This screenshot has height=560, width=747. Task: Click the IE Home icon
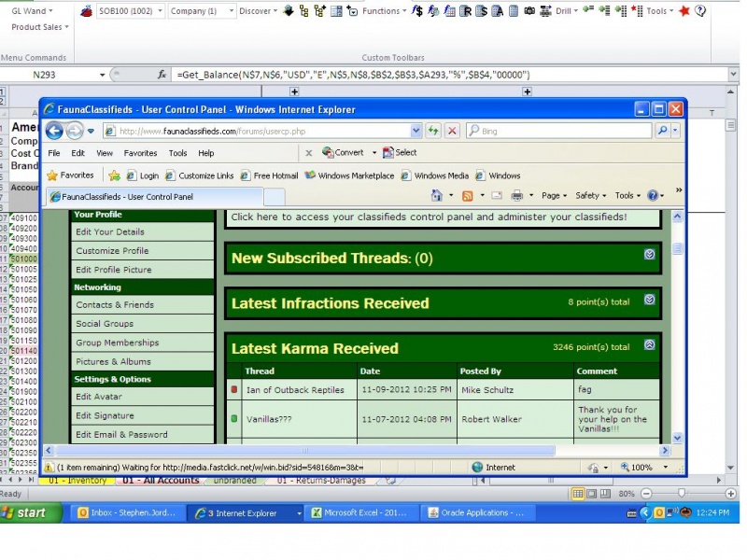point(436,195)
